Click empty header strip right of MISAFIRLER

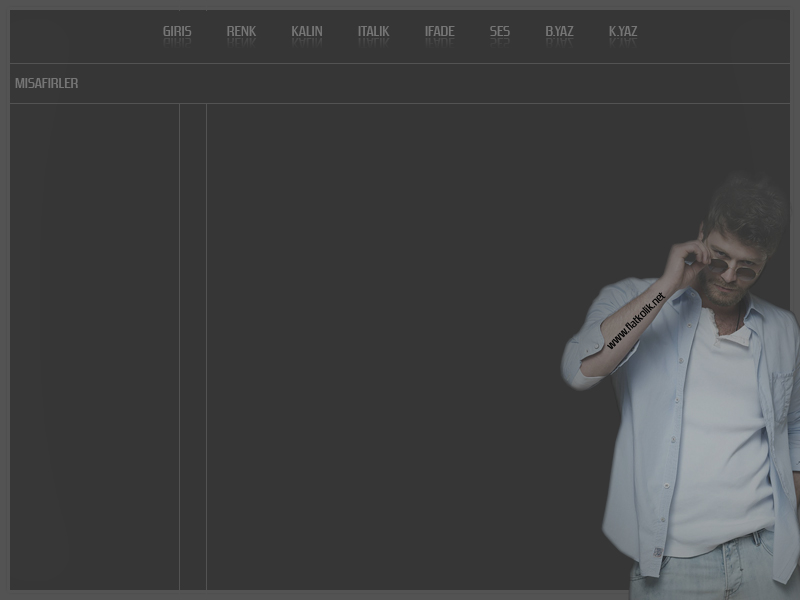(430, 83)
